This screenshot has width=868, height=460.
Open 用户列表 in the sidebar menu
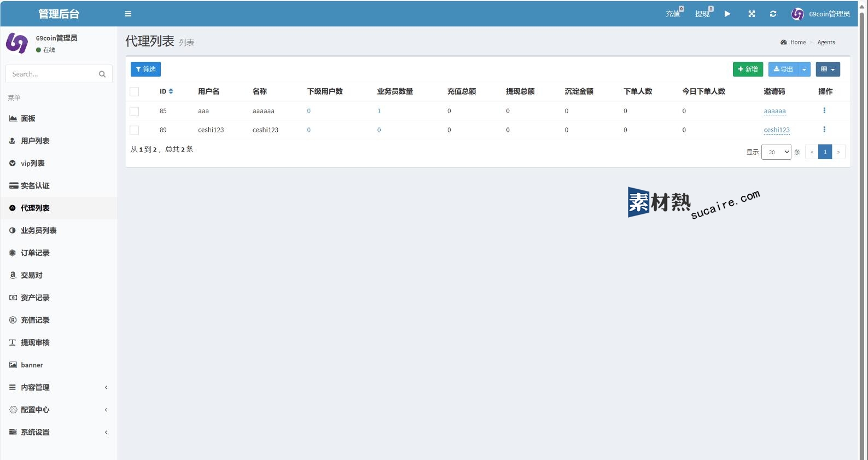click(x=35, y=141)
